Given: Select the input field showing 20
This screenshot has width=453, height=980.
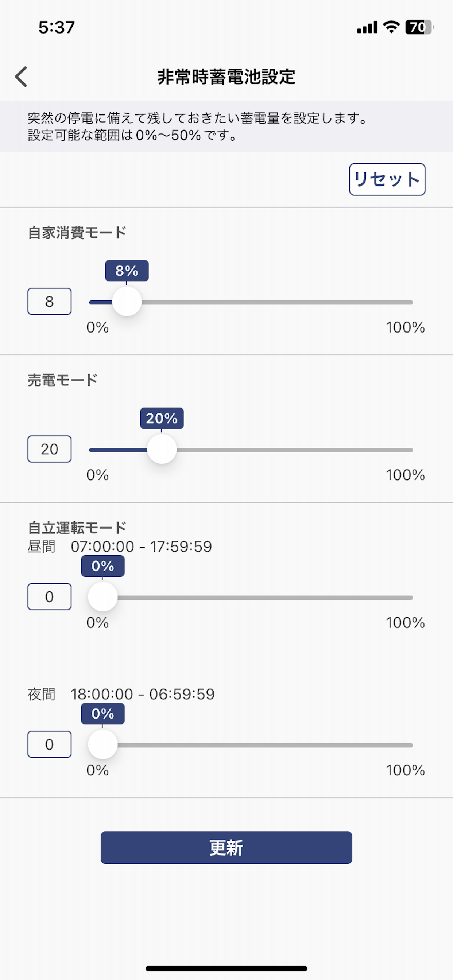Looking at the screenshot, I should (50, 449).
